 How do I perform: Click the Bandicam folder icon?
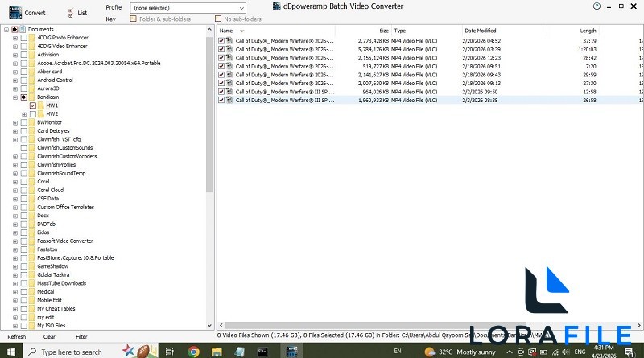point(32,97)
